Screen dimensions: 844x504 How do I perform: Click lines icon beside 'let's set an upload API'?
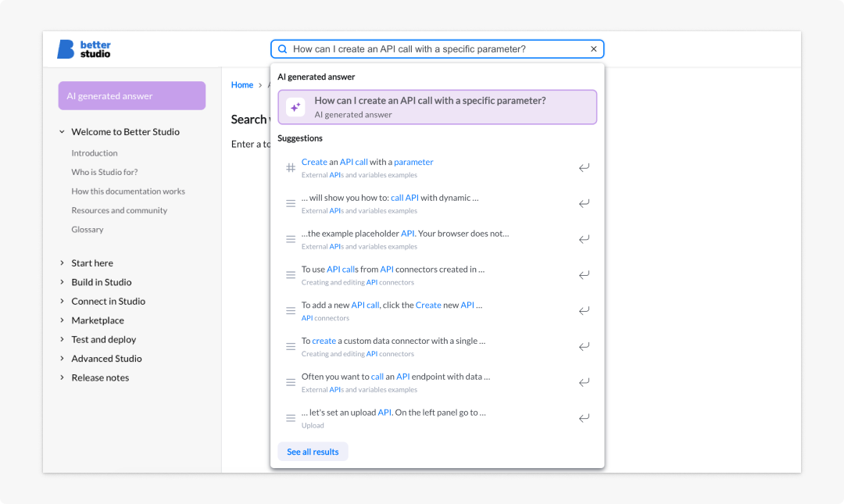291,418
